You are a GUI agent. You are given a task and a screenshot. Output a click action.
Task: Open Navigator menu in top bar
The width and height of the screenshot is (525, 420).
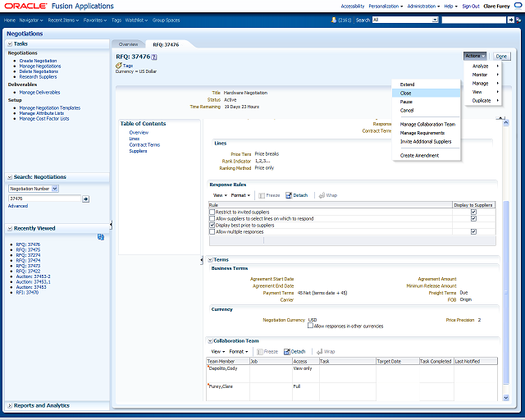(31, 20)
